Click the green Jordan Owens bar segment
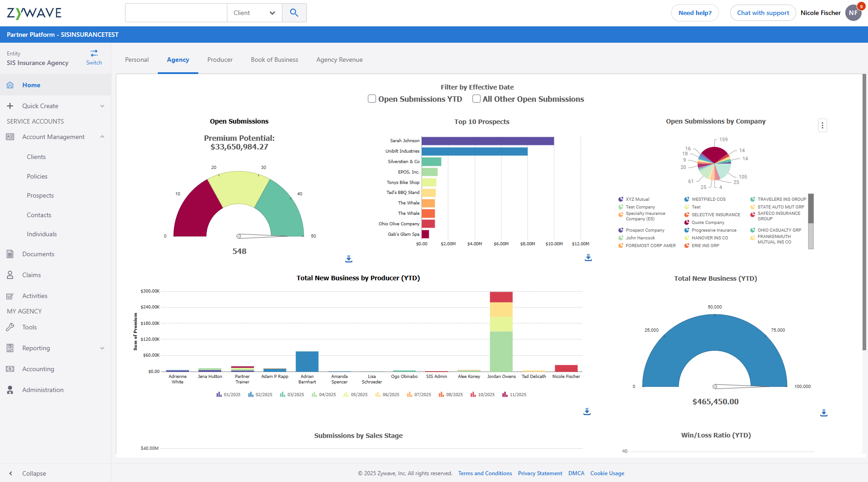868x482 pixels. [x=501, y=352]
